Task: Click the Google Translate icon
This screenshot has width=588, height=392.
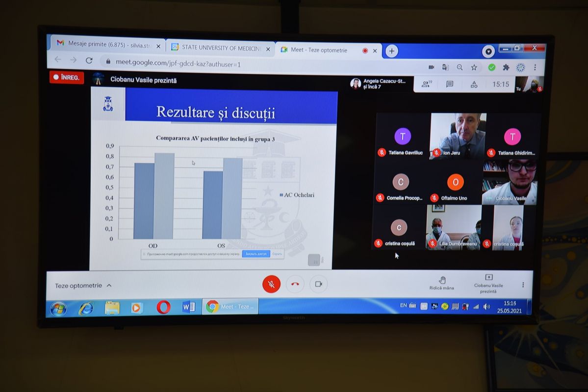Action: (445, 67)
